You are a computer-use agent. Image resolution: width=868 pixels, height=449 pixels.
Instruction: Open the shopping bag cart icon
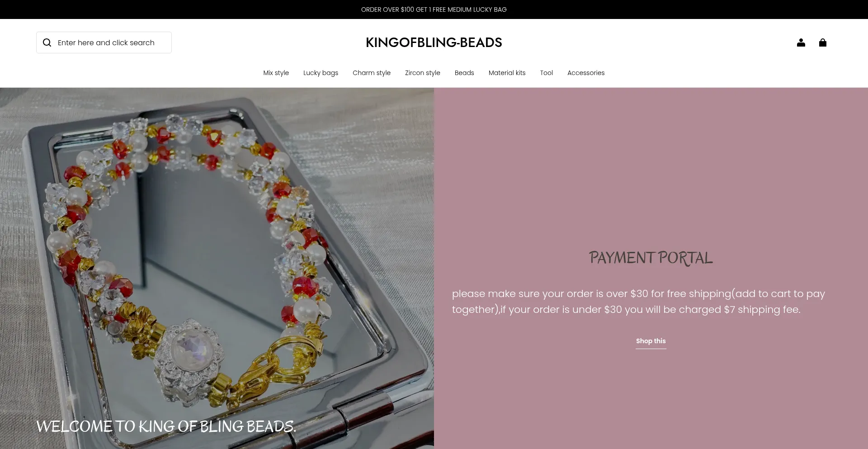822,43
